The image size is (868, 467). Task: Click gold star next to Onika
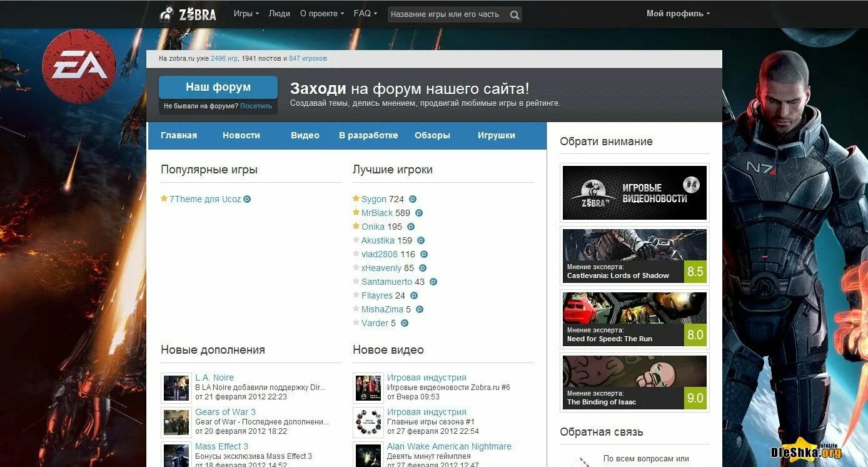pos(356,226)
